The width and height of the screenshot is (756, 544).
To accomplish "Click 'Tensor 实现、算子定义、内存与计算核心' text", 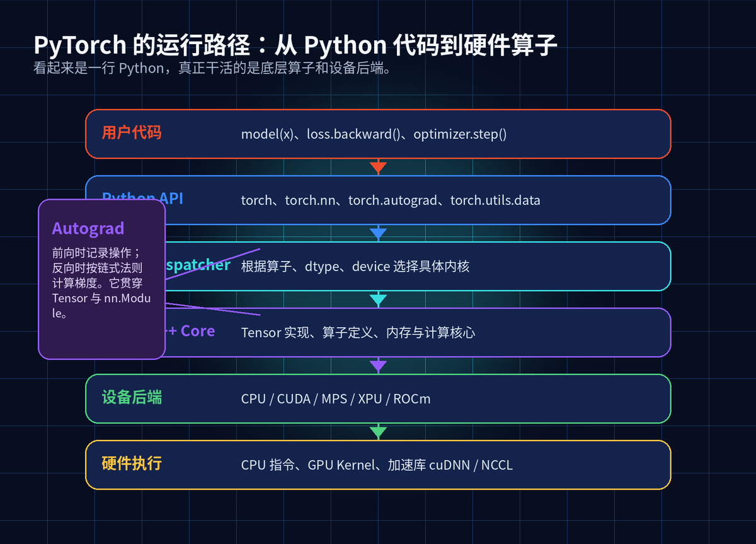I will coord(358,333).
